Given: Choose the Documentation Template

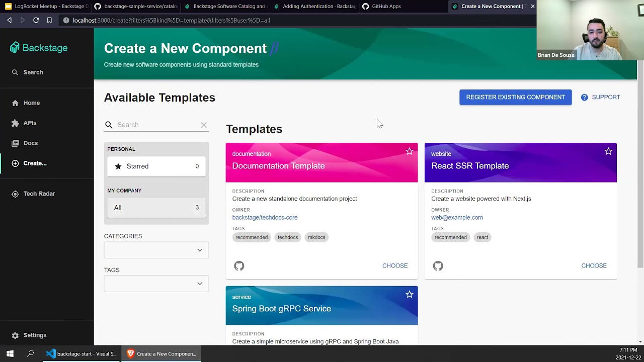Looking at the screenshot, I should (395, 265).
